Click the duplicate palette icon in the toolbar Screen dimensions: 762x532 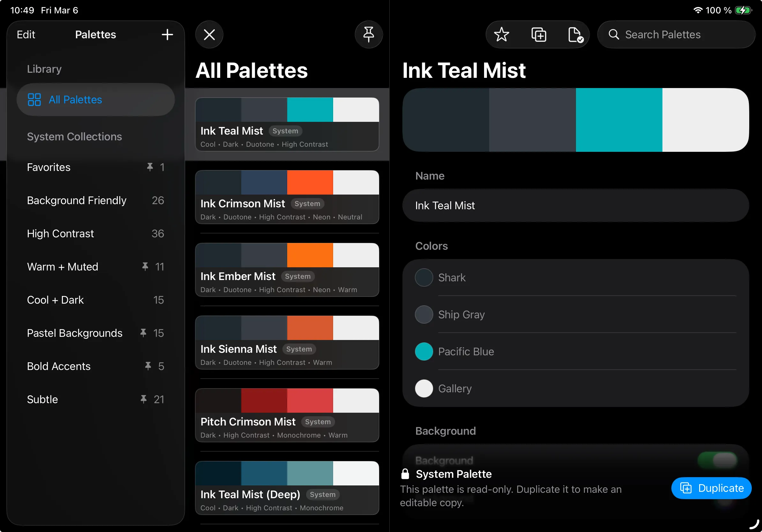point(538,34)
